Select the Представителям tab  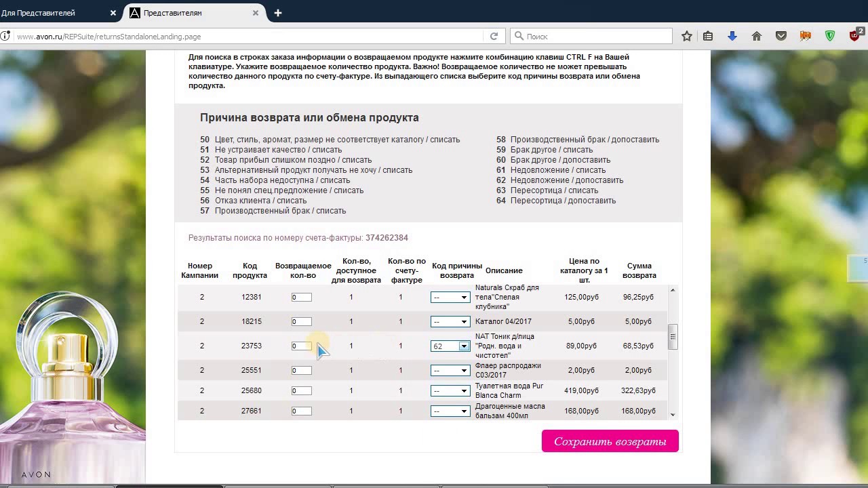tap(194, 13)
